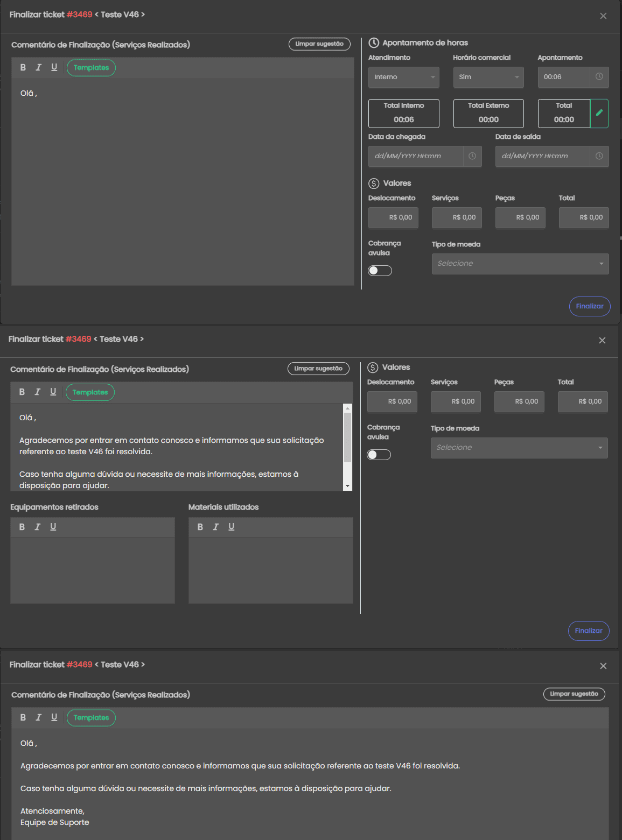This screenshot has width=622, height=840.
Task: Open the Horário comercial dropdown showing Sim
Action: click(488, 77)
